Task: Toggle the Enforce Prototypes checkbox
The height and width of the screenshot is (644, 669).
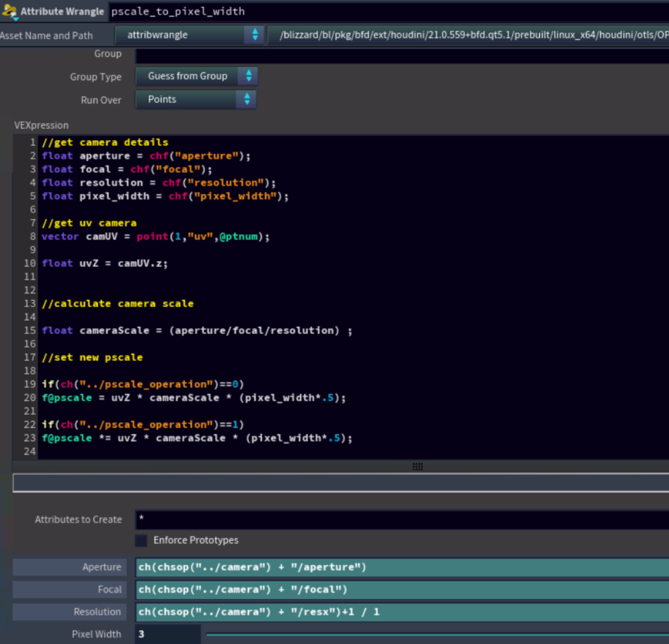Action: pyautogui.click(x=141, y=540)
